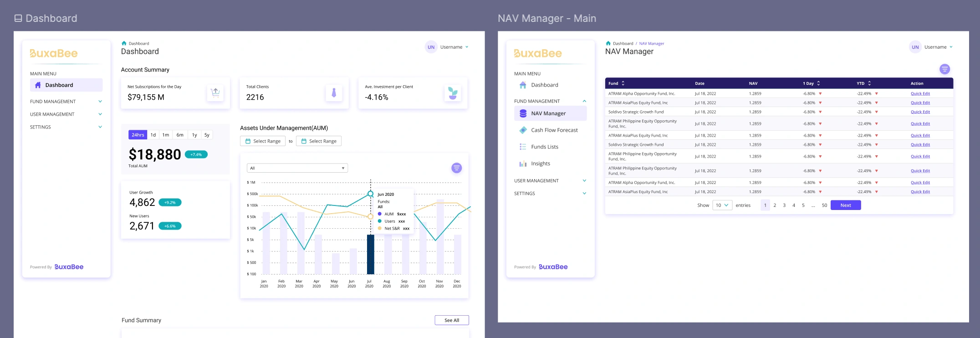Expand SETTINGS in NAV Manager sidebar

pyautogui.click(x=550, y=194)
